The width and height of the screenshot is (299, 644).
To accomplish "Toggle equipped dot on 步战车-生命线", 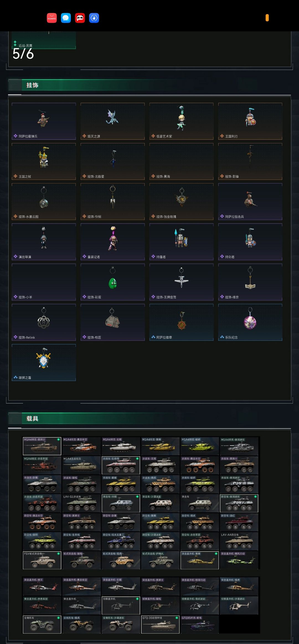I will [x=137, y=459].
